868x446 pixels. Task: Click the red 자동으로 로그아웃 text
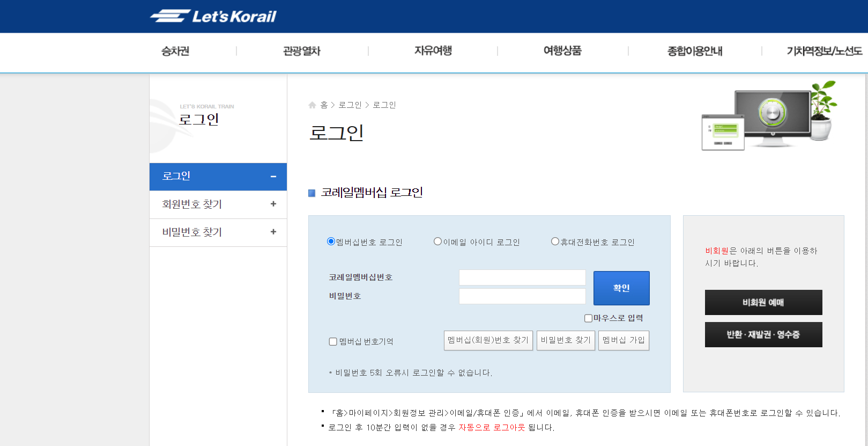pyautogui.click(x=492, y=428)
